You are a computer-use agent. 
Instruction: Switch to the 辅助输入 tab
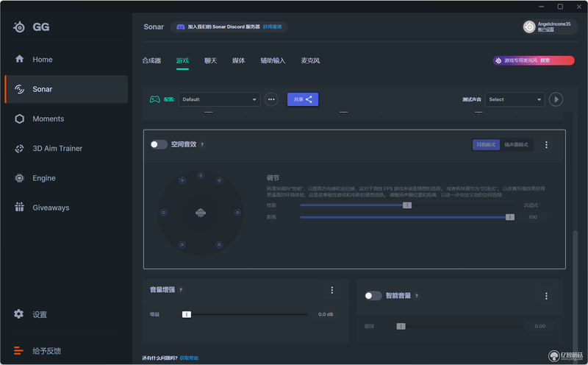pos(273,60)
